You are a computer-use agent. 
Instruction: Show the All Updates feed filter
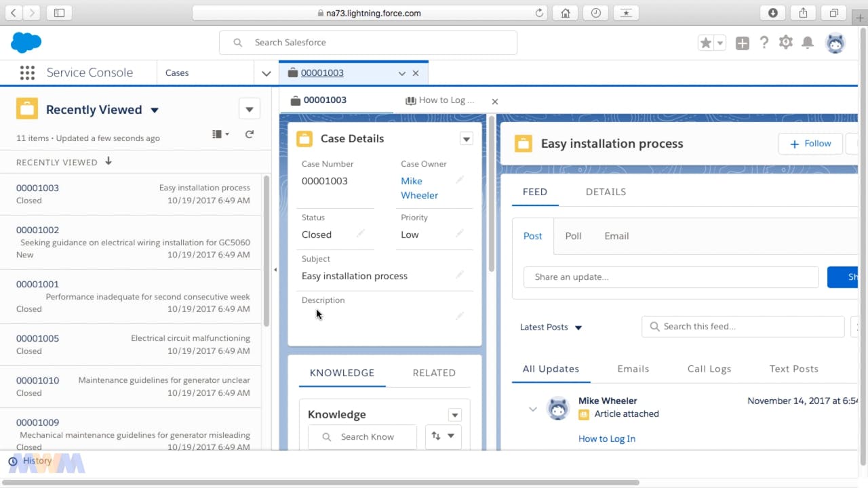click(551, 369)
